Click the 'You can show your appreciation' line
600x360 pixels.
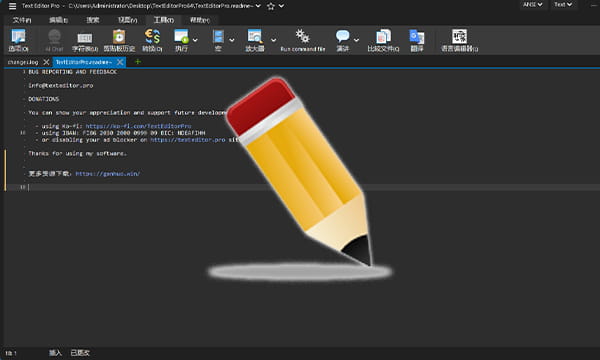point(127,112)
